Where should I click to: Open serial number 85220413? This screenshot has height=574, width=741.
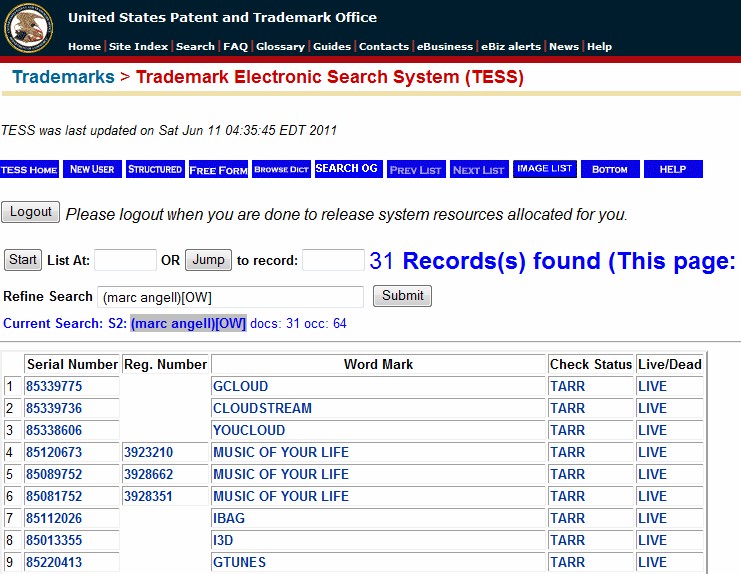54,562
